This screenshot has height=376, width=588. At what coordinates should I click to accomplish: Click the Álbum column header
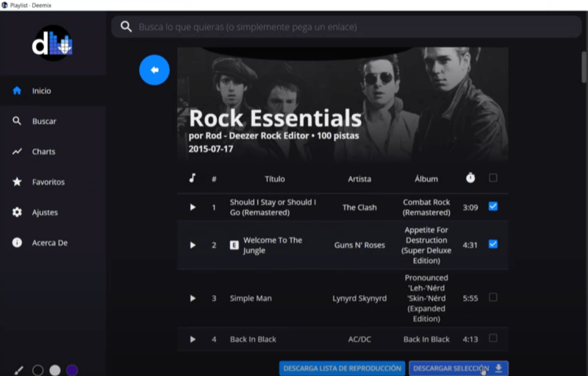[426, 179]
